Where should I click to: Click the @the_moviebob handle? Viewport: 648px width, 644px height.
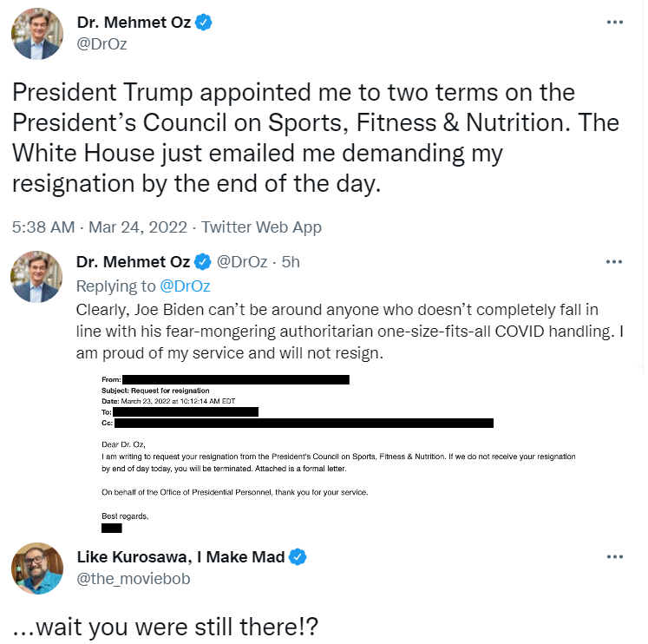(x=133, y=578)
